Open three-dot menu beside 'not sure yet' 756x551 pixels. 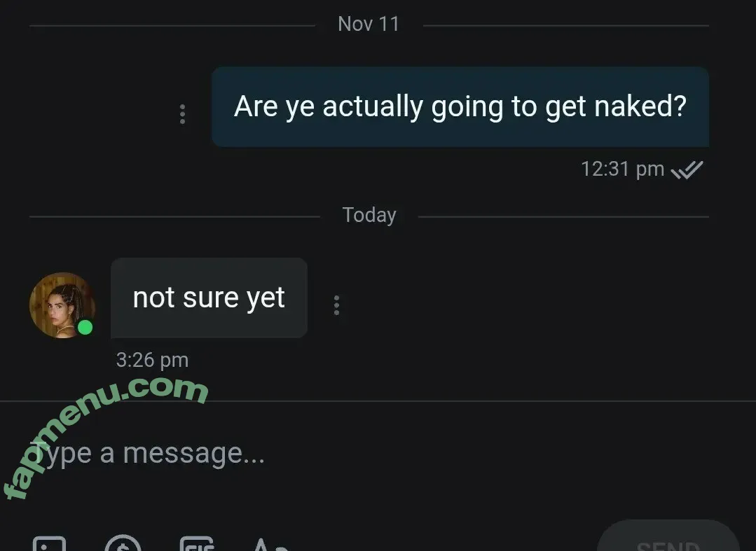pyautogui.click(x=336, y=305)
